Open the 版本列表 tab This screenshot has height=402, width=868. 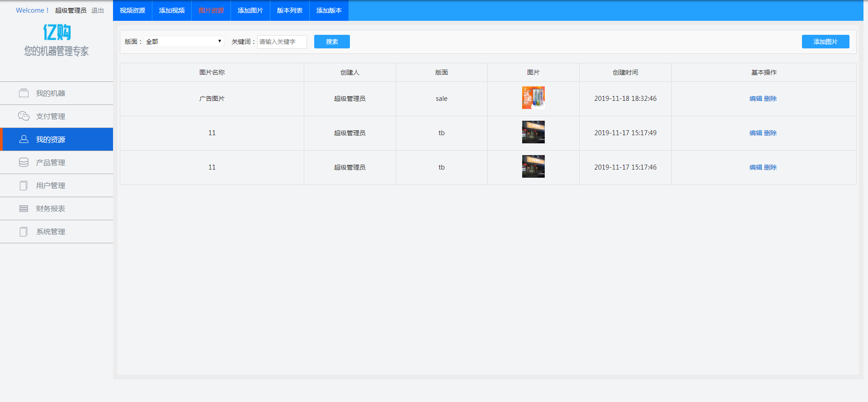tap(290, 10)
